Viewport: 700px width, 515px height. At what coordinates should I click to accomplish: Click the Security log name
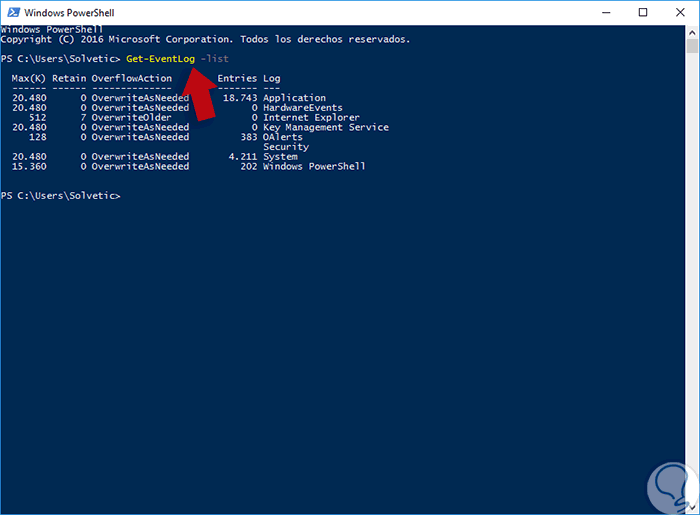[286, 147]
